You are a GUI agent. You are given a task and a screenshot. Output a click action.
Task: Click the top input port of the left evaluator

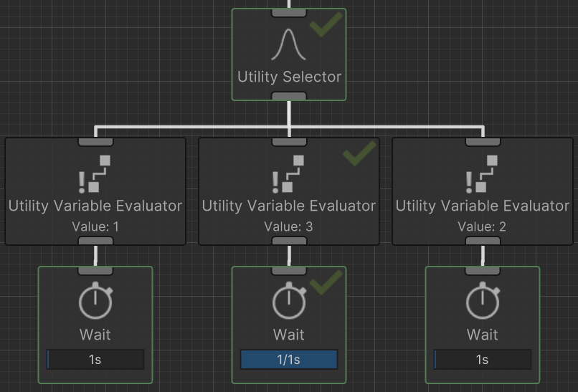point(95,141)
